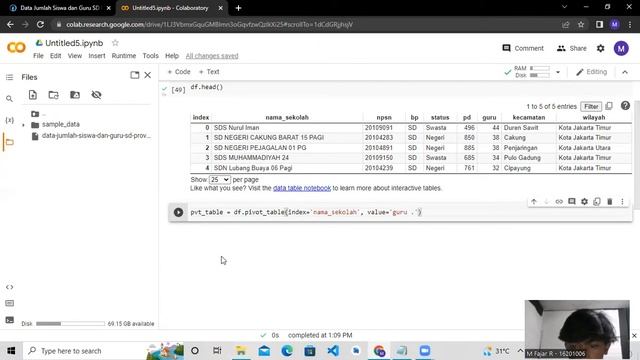Sort table by guru column header
This screenshot has height=360, width=640.
pos(489,118)
